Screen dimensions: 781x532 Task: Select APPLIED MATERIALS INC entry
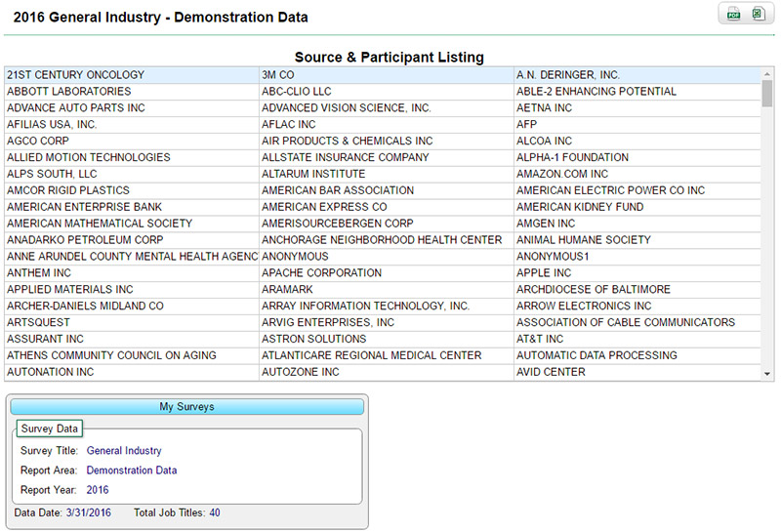click(132, 289)
